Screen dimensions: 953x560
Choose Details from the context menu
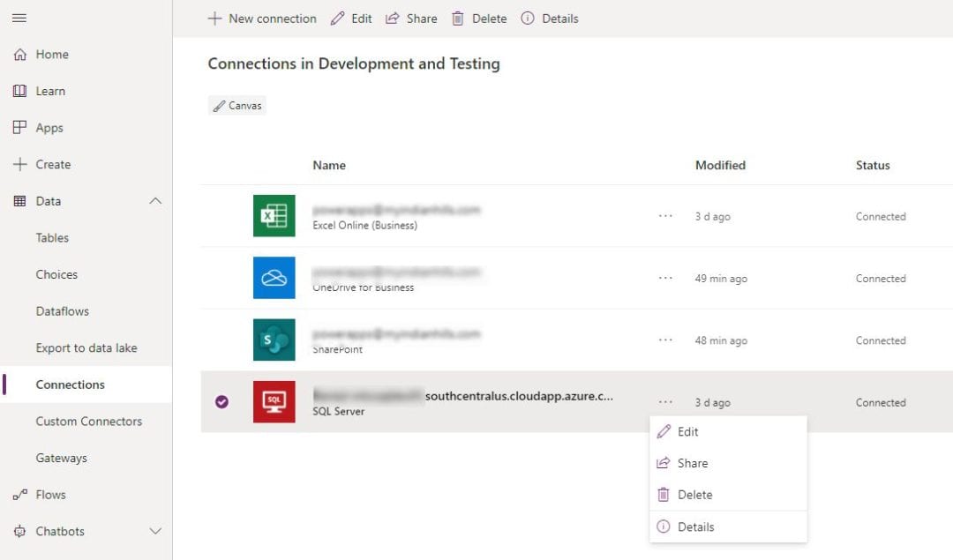point(695,526)
